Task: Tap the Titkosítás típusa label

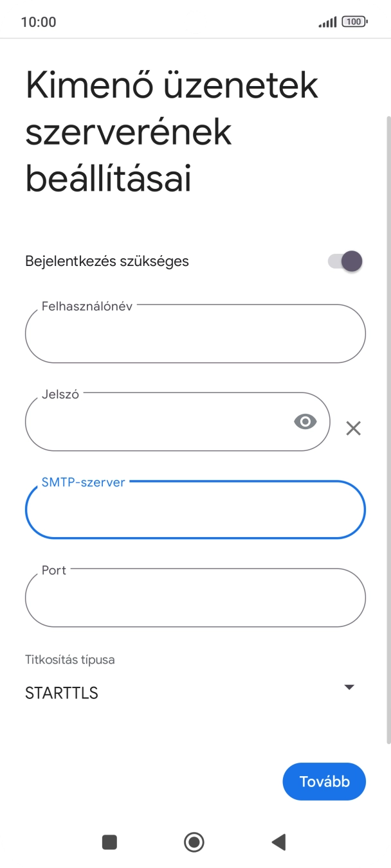Action: pos(70,660)
